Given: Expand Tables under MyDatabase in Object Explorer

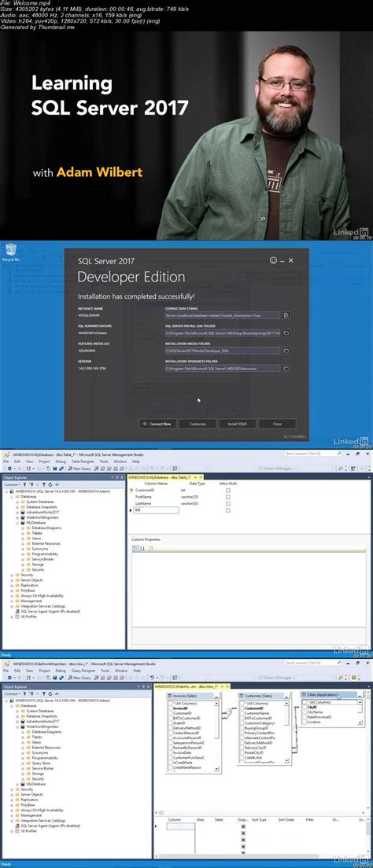Looking at the screenshot, I should 23,533.
